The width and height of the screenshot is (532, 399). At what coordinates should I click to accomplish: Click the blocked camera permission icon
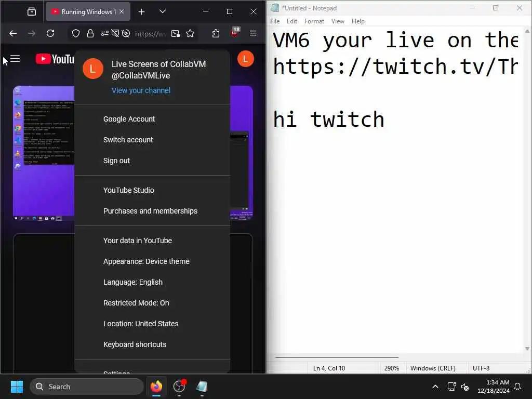tap(115, 33)
